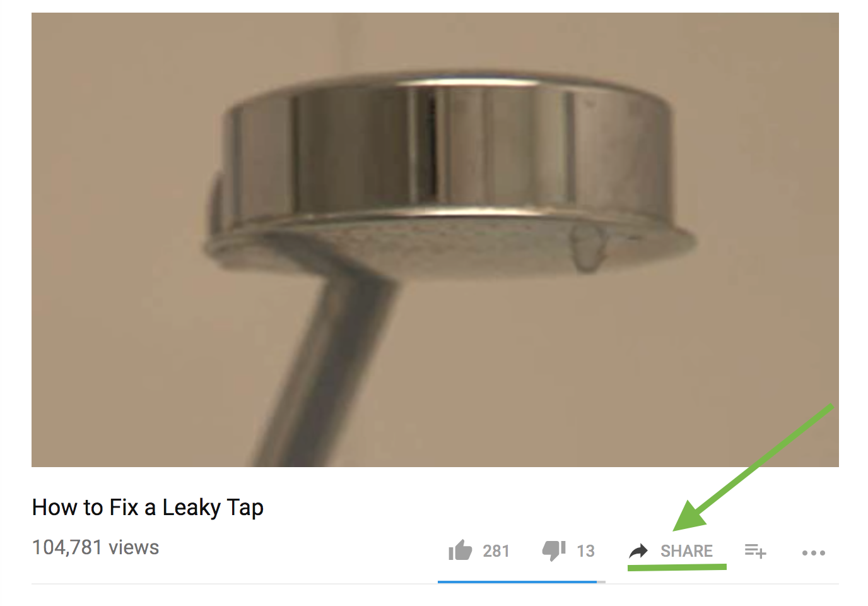
Task: Like the video with thumbs up icon
Action: pos(460,550)
